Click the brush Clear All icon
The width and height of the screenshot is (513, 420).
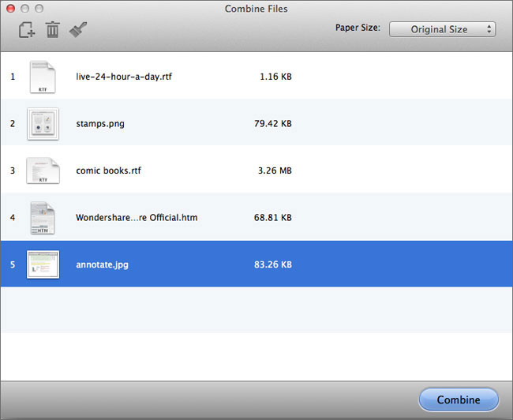78,30
